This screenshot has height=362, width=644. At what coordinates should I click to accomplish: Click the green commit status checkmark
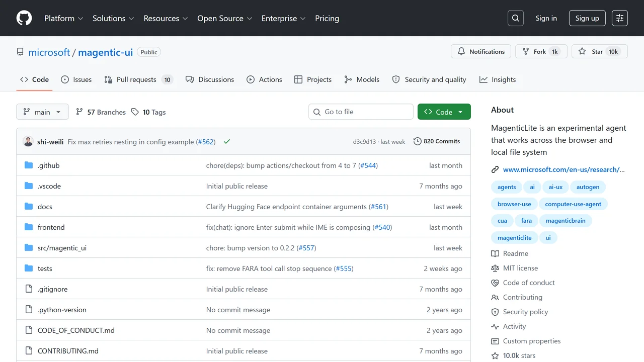[227, 142]
